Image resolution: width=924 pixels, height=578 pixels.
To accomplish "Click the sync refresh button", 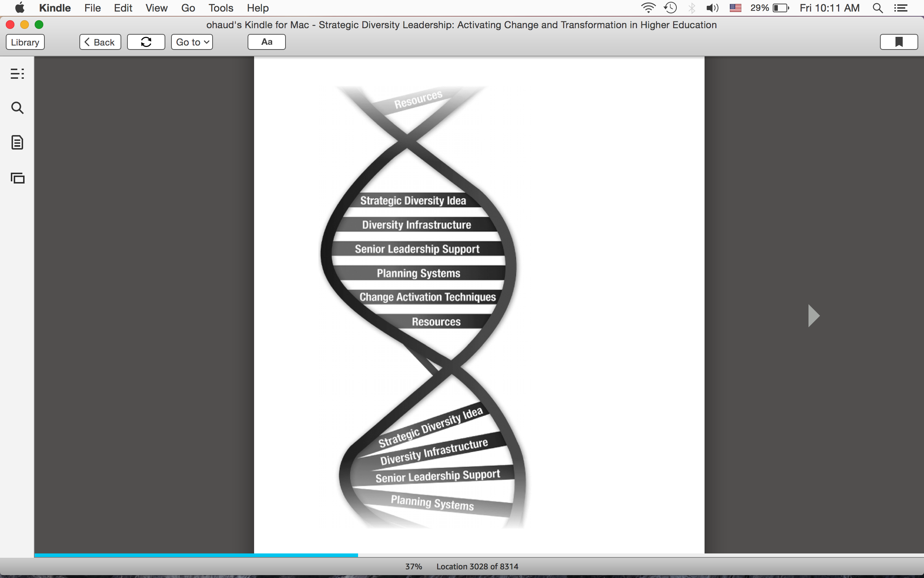I will (146, 42).
